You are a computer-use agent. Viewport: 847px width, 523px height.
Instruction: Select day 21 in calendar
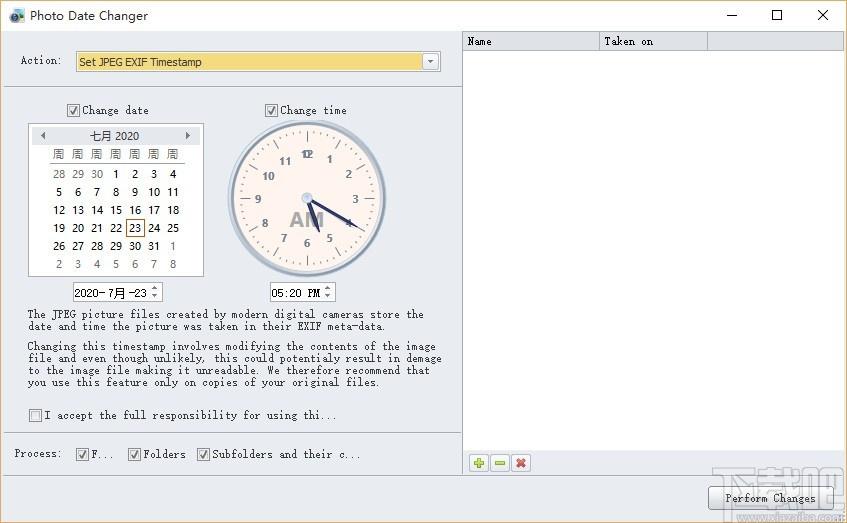pyautogui.click(x=97, y=228)
